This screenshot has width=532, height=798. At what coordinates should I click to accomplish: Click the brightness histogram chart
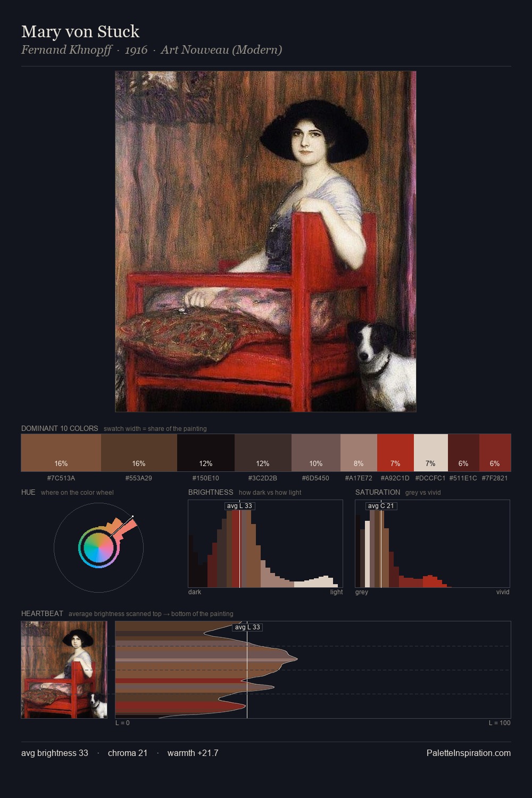point(265,544)
